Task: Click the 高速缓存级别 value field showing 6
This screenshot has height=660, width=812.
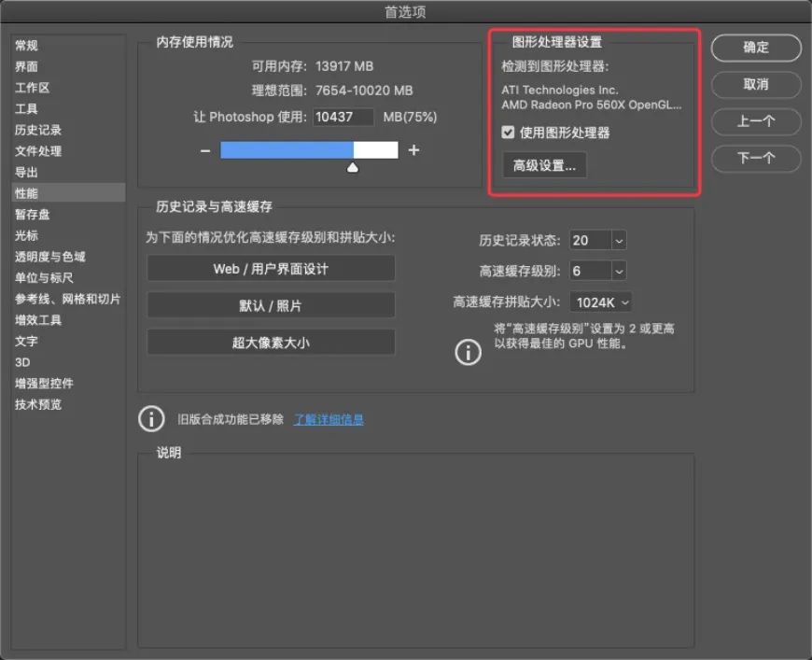Action: (591, 271)
